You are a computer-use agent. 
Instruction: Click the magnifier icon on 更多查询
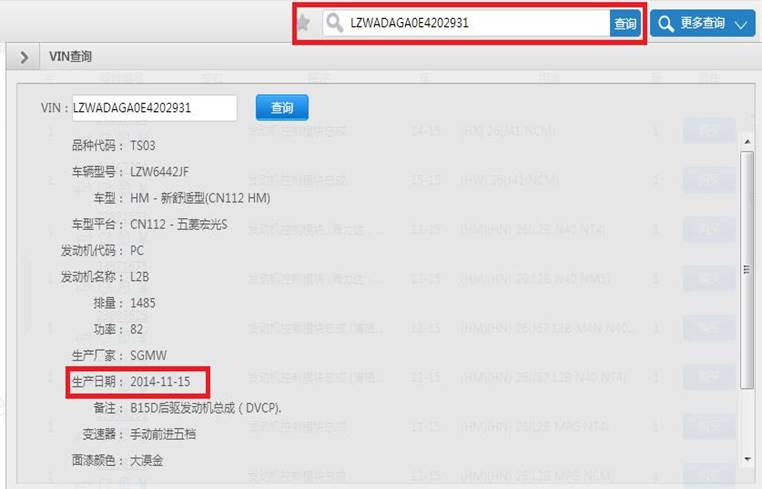[666, 23]
